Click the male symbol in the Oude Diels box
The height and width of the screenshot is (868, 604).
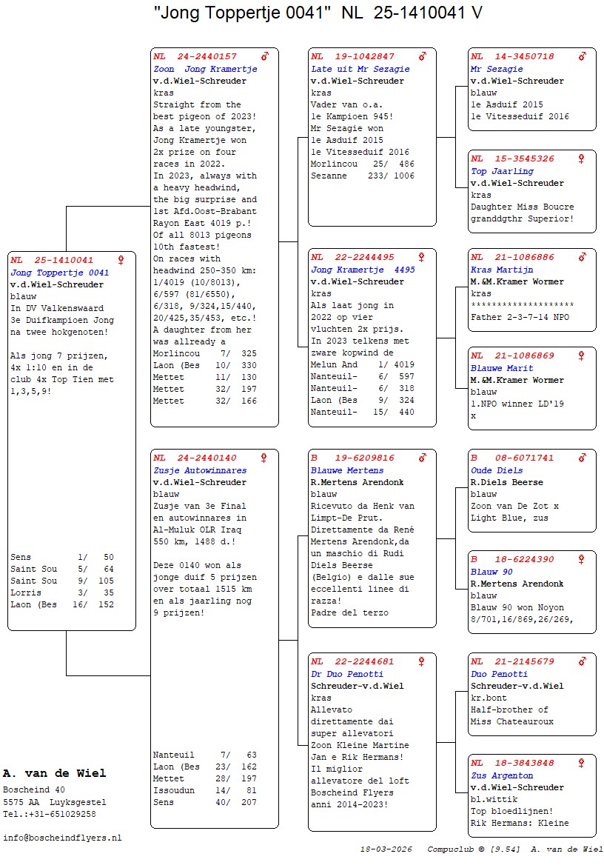582,458
